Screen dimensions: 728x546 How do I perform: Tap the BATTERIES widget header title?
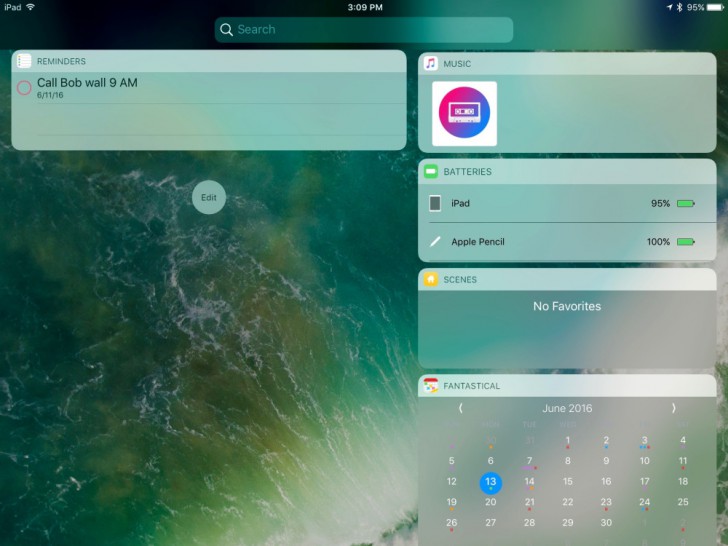pyautogui.click(x=467, y=172)
